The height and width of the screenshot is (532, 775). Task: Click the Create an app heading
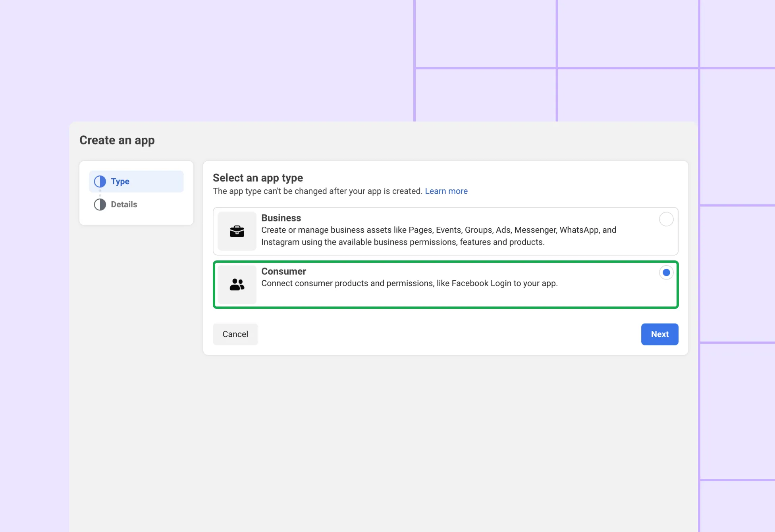click(x=117, y=140)
